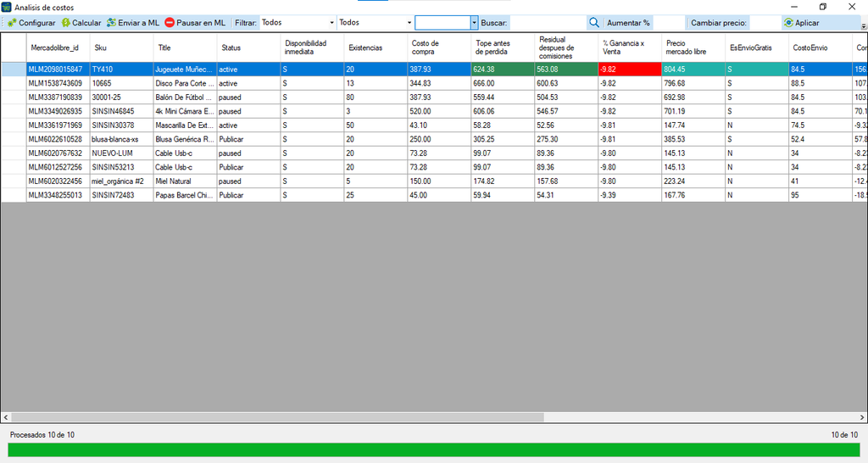
Task: Sort by Tope antes de perdida header
Action: [503, 47]
